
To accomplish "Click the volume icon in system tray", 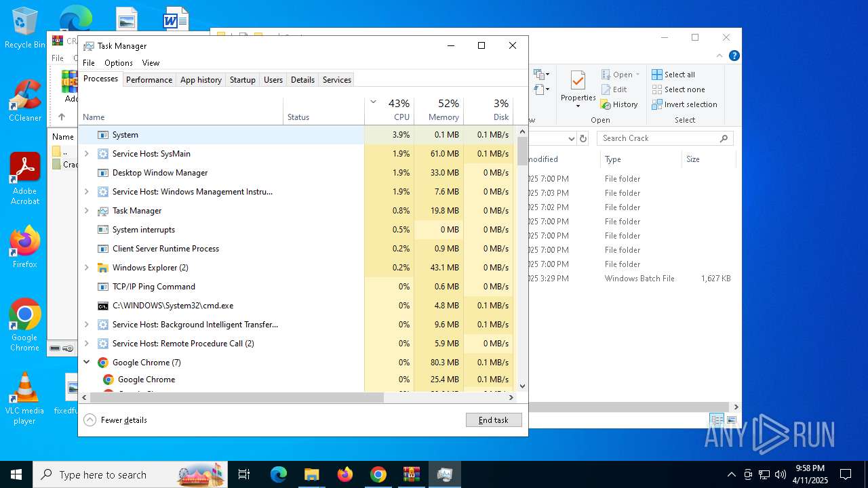I will (781, 474).
